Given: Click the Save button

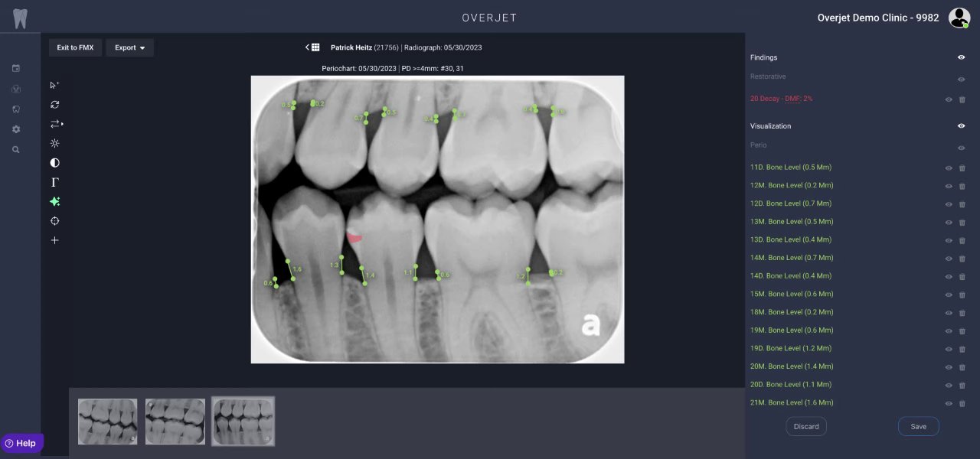Looking at the screenshot, I should tap(919, 426).
